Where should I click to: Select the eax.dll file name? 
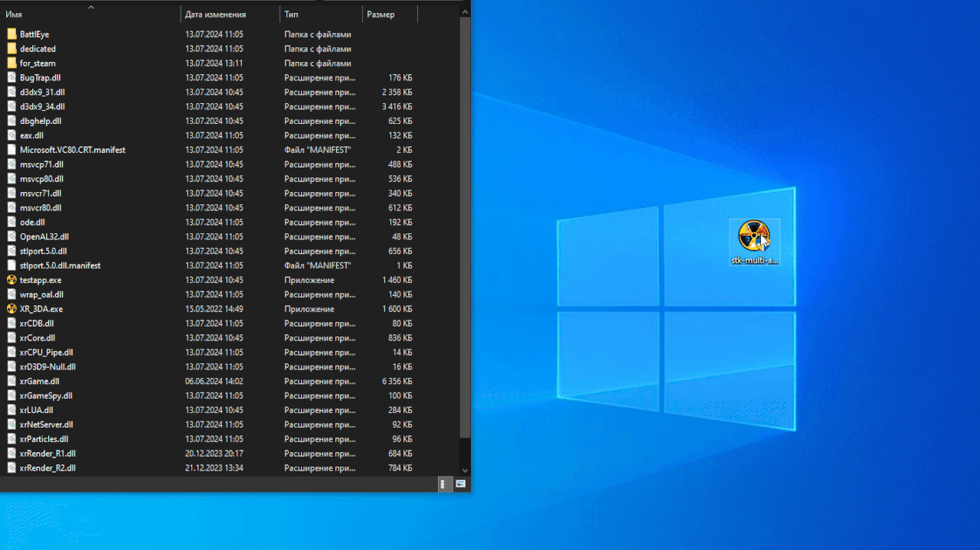[x=31, y=135]
